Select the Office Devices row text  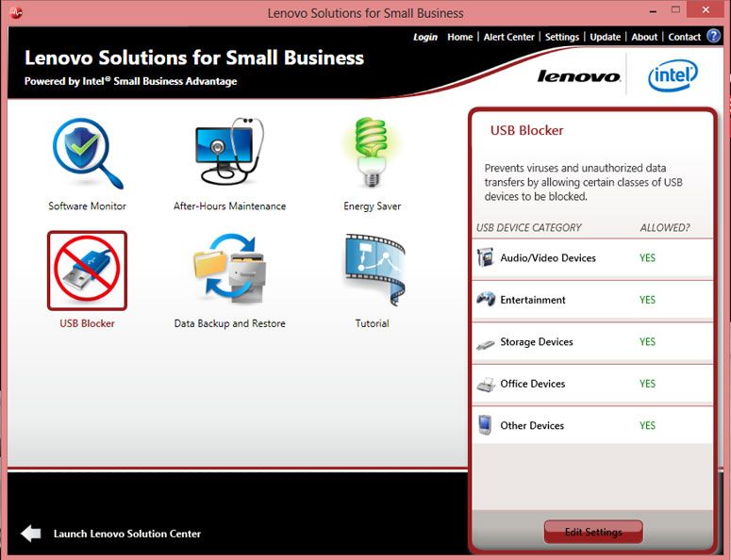(532, 384)
